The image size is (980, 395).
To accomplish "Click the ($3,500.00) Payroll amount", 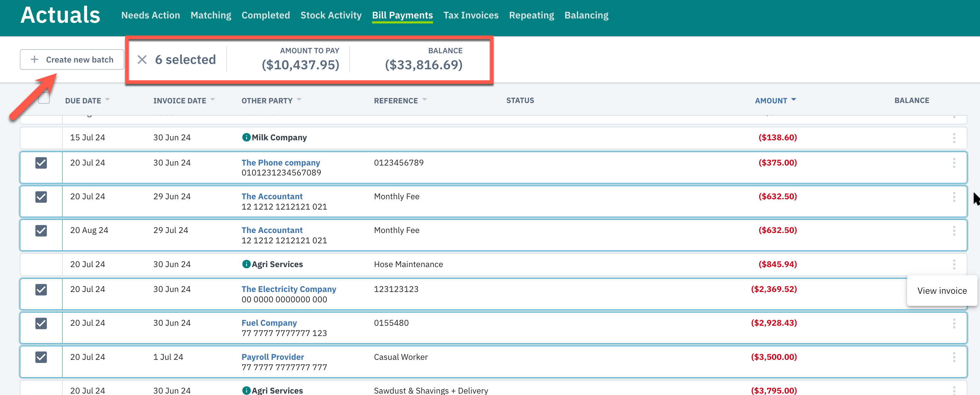I will pyautogui.click(x=774, y=357).
